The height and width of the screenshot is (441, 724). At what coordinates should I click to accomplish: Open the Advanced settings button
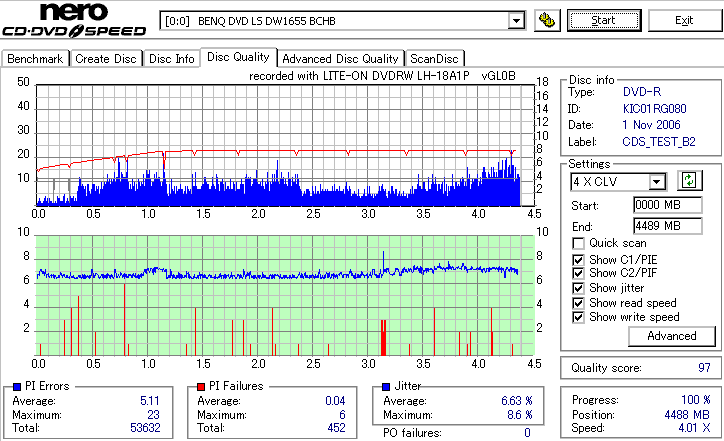[672, 336]
